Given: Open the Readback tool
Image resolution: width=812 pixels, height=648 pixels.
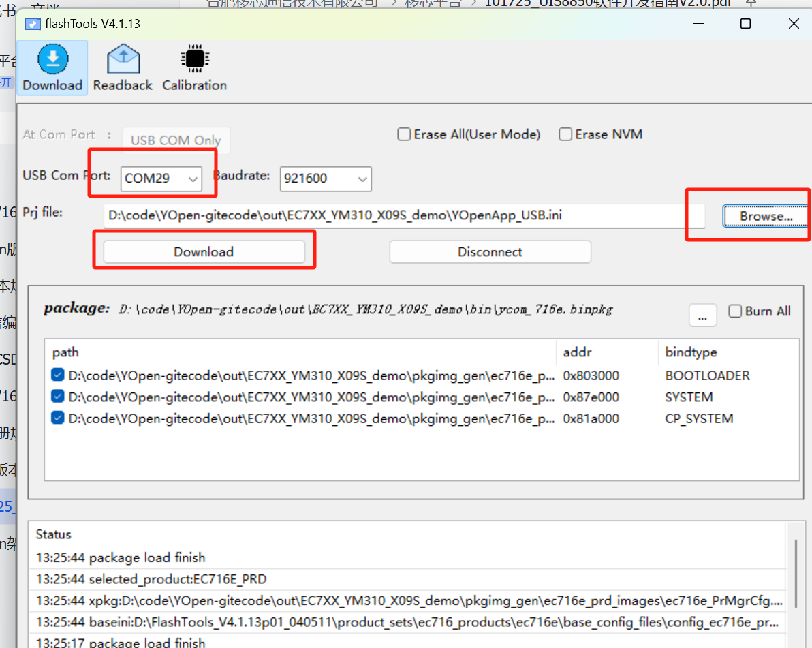Looking at the screenshot, I should click(123, 67).
